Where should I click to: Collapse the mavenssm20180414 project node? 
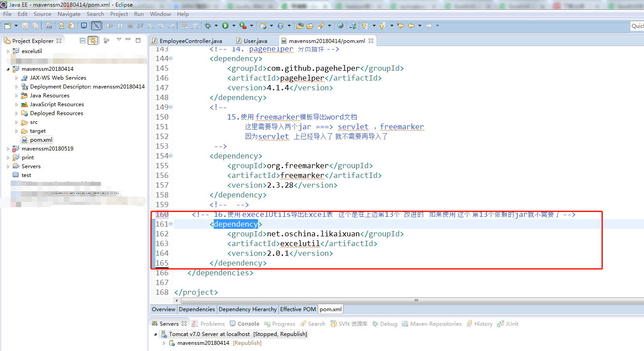[8, 69]
